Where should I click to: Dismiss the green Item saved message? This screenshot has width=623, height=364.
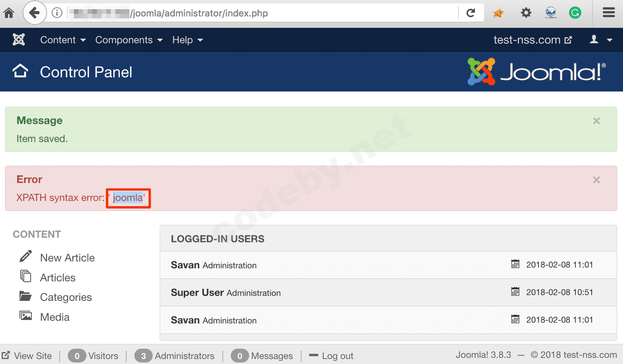[597, 121]
